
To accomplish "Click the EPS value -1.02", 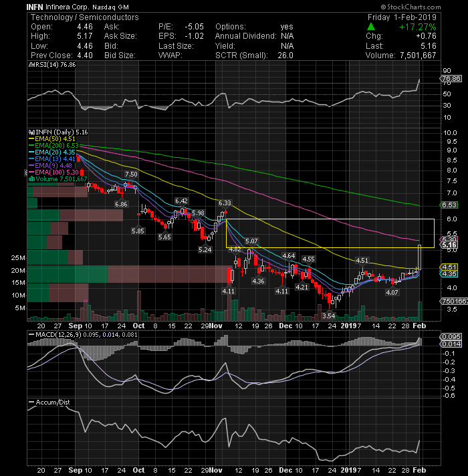I will coord(195,36).
